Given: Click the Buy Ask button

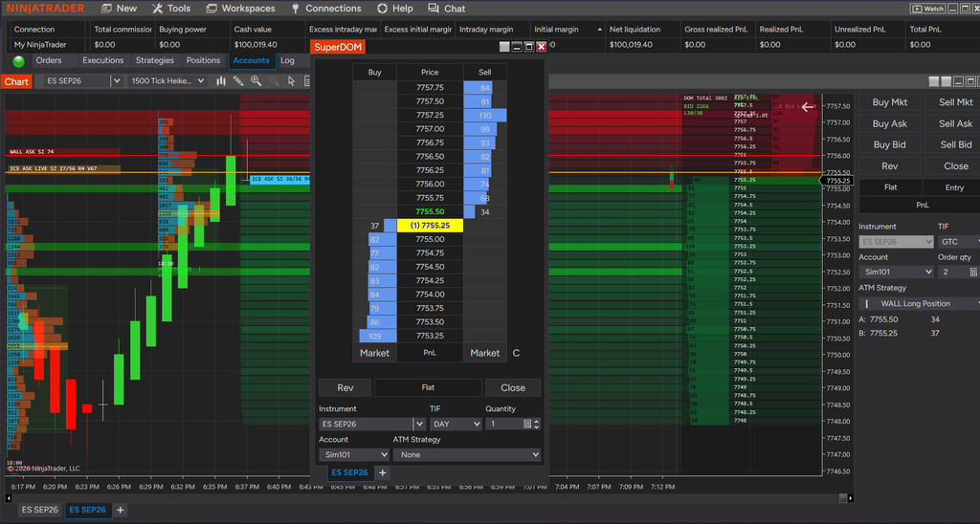Looking at the screenshot, I should point(889,123).
